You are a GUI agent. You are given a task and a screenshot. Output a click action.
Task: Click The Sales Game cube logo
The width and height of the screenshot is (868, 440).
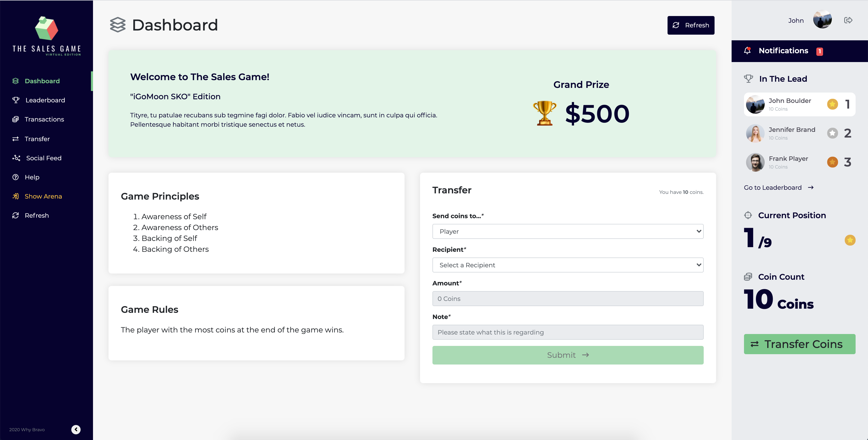pyautogui.click(x=47, y=28)
